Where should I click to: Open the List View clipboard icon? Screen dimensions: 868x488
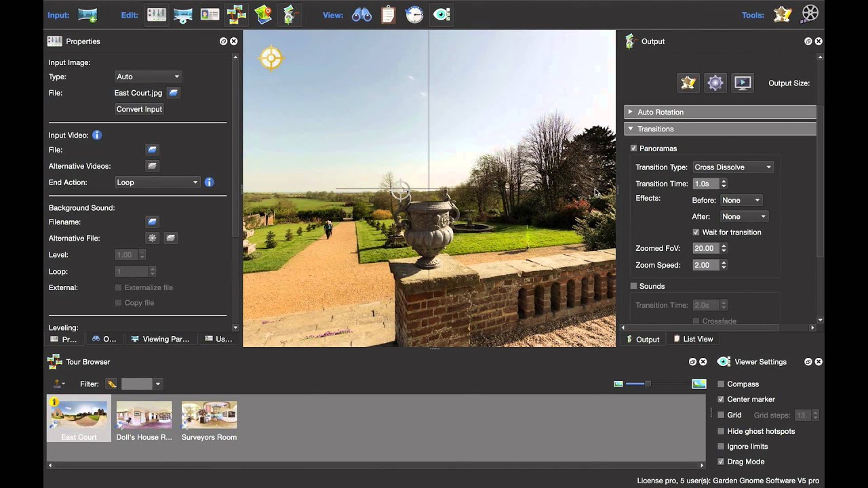(388, 14)
